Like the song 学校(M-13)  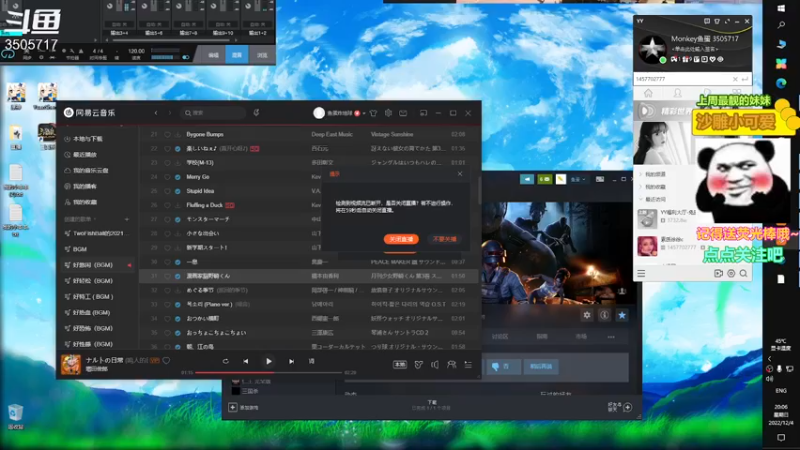[167, 163]
